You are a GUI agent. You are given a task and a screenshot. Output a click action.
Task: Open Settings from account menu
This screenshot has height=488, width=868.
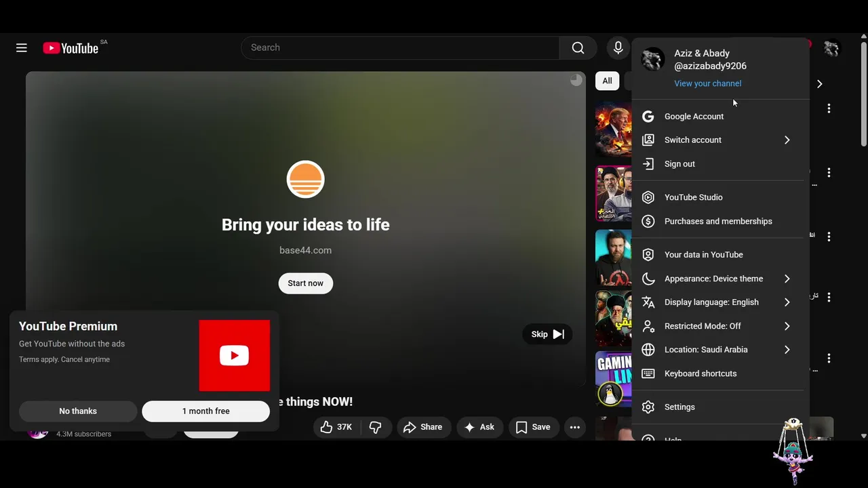pos(720,407)
